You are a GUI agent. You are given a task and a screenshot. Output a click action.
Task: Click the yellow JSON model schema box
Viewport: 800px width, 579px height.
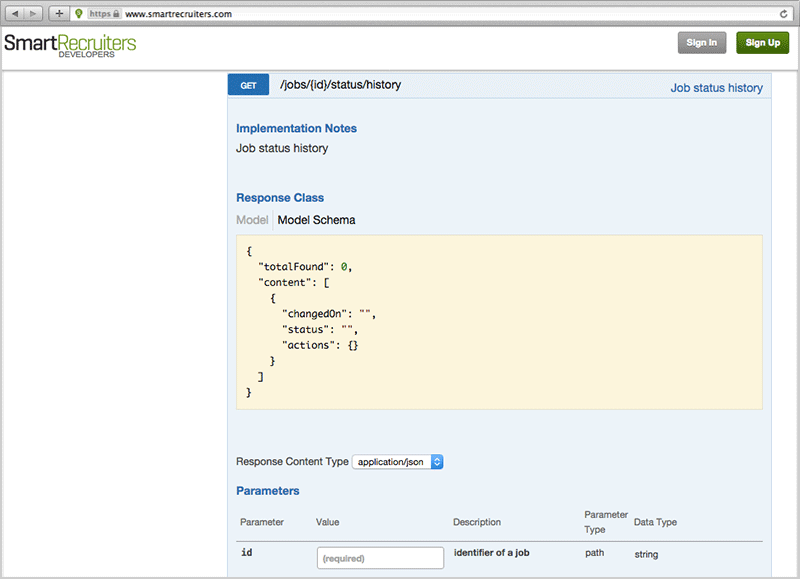click(x=499, y=322)
